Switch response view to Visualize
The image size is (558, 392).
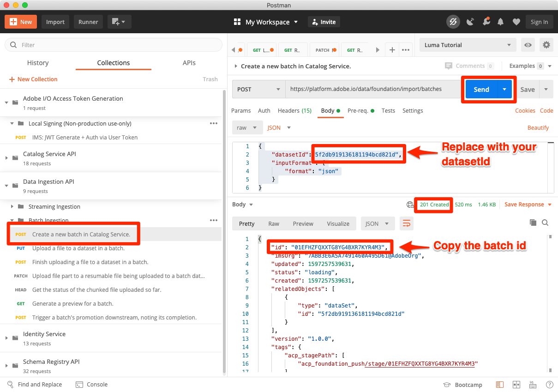tap(338, 223)
